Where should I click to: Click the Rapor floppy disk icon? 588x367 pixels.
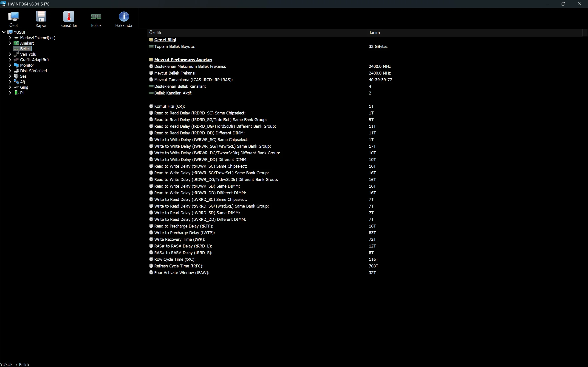coord(41,17)
